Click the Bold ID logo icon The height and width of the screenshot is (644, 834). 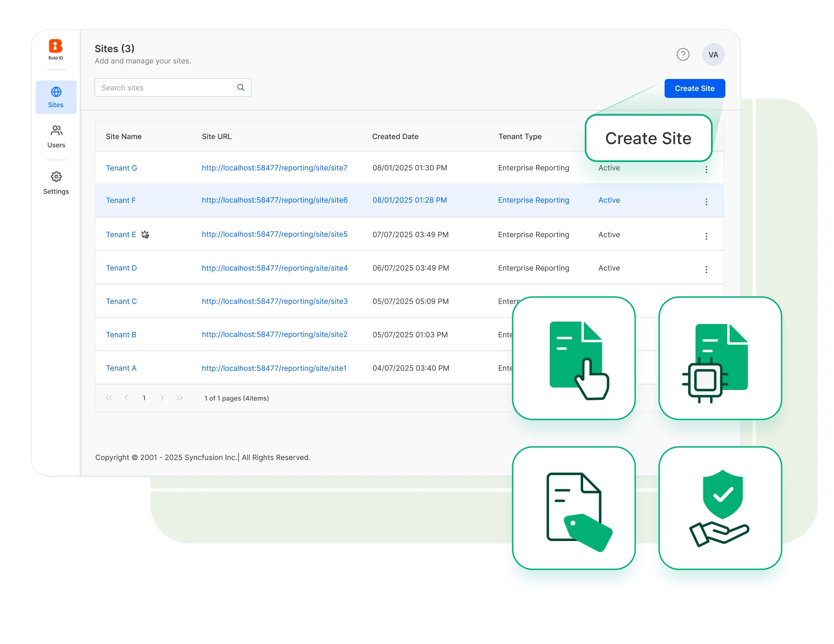coord(56,46)
